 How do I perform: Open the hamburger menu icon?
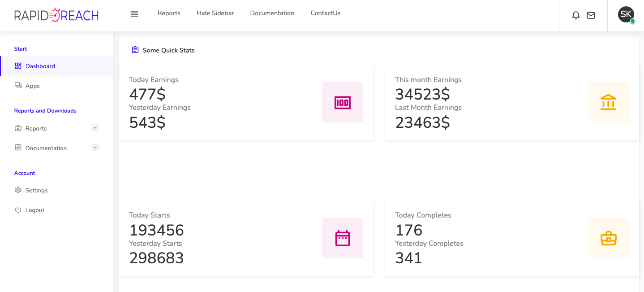coord(134,13)
